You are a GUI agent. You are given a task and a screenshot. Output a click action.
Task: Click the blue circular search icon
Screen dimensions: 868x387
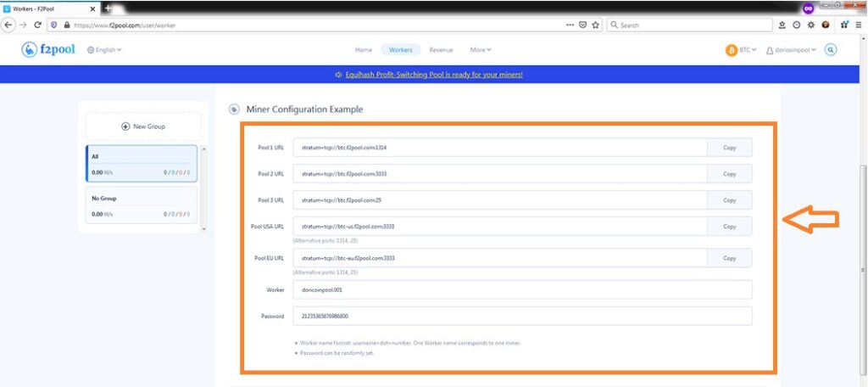[831, 50]
